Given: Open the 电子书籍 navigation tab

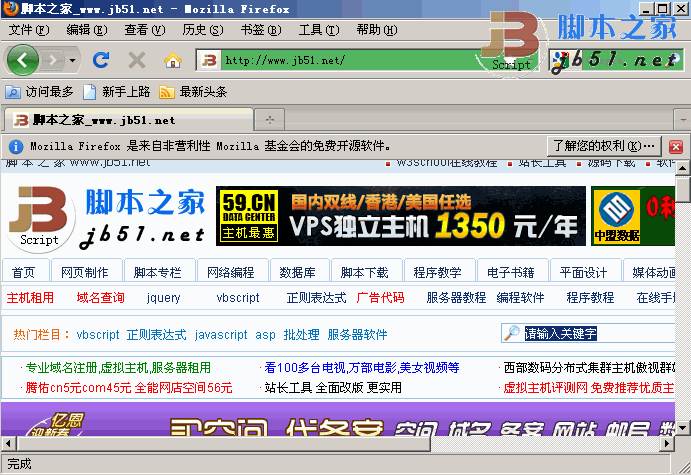Looking at the screenshot, I should pos(511,271).
